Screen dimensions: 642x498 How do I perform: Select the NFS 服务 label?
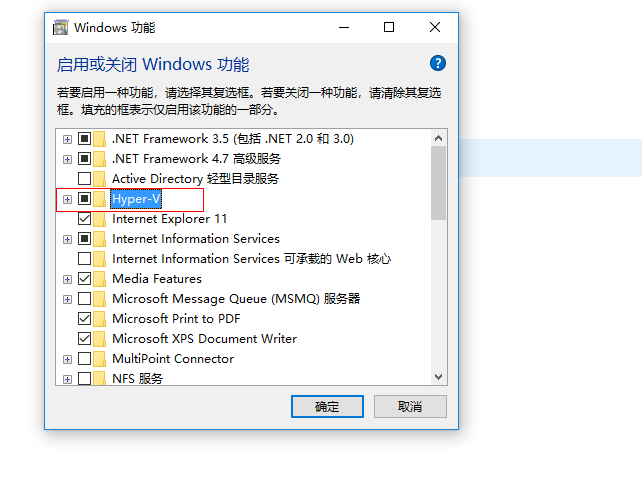coord(137,378)
